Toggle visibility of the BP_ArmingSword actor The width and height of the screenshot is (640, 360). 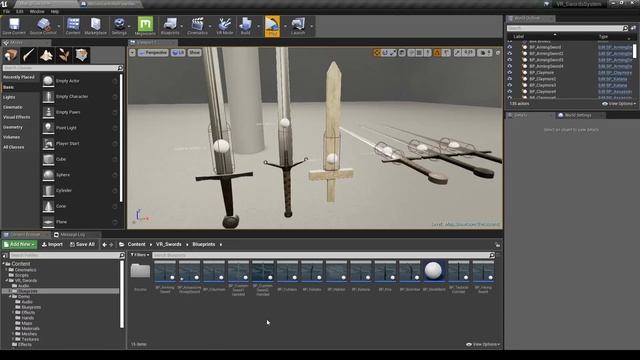pos(509,47)
